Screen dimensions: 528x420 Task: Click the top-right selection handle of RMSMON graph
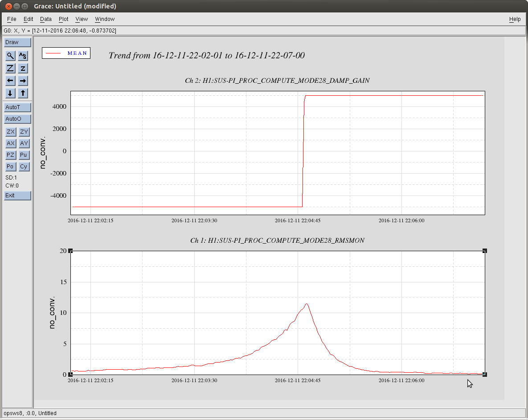(x=485, y=251)
